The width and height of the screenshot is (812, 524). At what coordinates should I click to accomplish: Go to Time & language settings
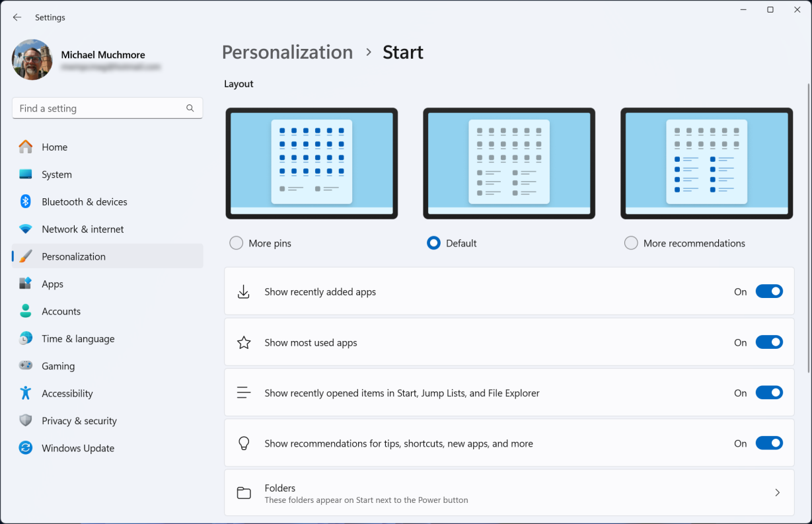(x=78, y=338)
